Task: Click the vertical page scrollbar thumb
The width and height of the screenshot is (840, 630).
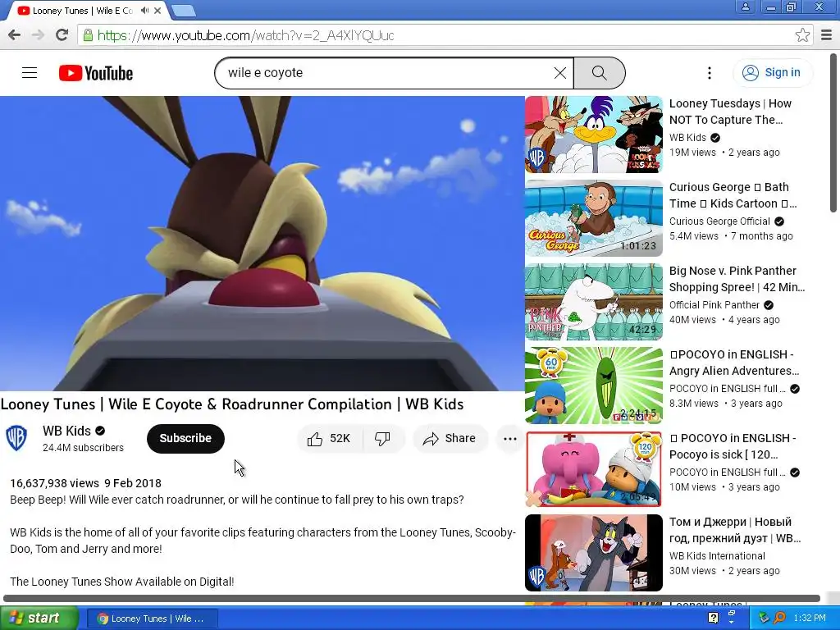Action: pyautogui.click(x=833, y=133)
